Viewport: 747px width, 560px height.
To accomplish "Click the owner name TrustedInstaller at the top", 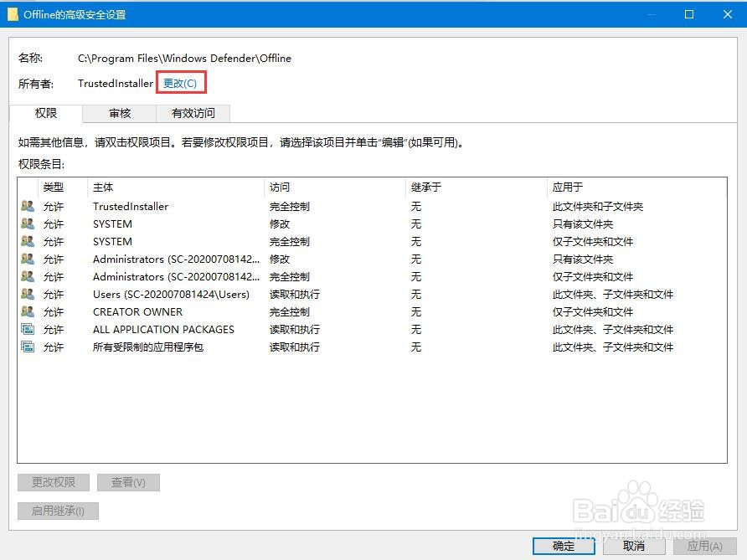I will pyautogui.click(x=116, y=84).
